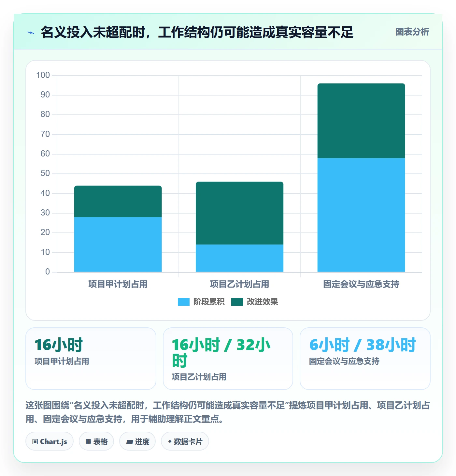The height and width of the screenshot is (476, 456).
Task: Click the Chart.js tag square icon
Action: (35, 442)
